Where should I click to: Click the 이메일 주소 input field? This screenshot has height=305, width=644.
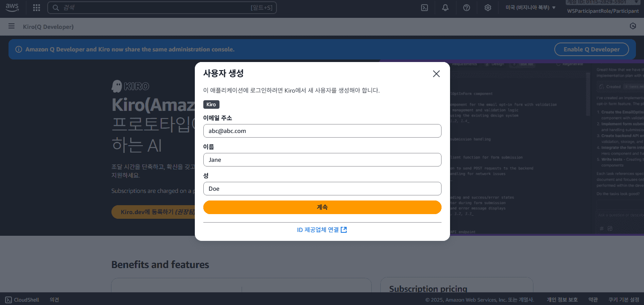[322, 131]
